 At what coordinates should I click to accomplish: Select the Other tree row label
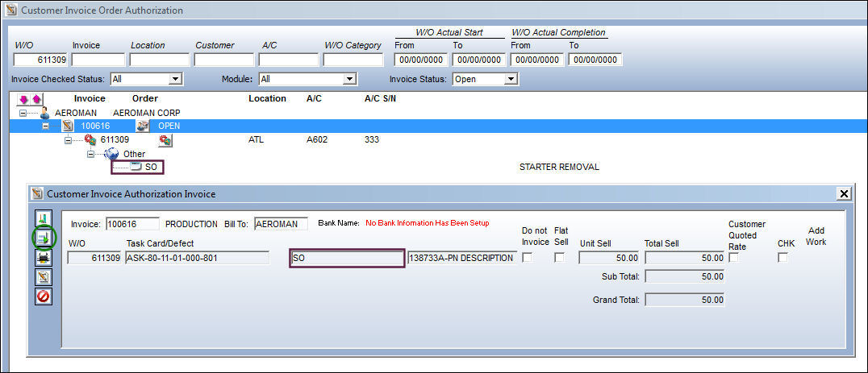[135, 154]
